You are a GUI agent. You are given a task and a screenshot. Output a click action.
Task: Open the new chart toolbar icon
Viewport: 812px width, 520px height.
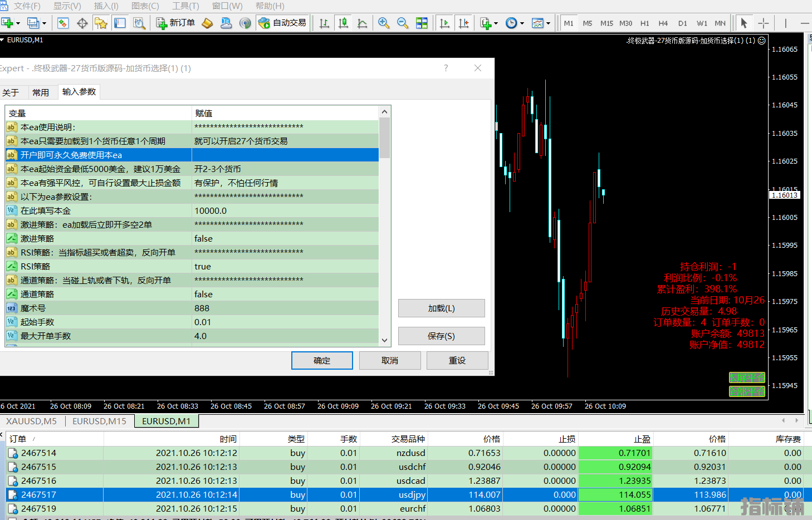pyautogui.click(x=7, y=23)
